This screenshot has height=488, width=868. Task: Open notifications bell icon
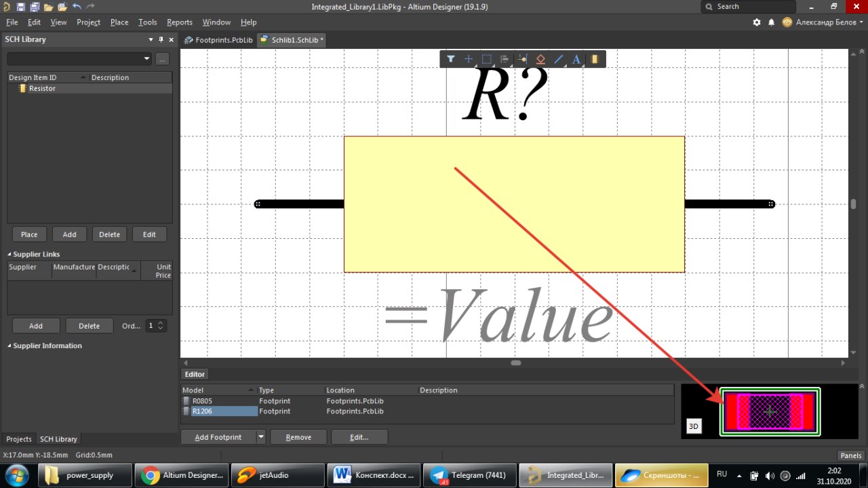pyautogui.click(x=771, y=22)
